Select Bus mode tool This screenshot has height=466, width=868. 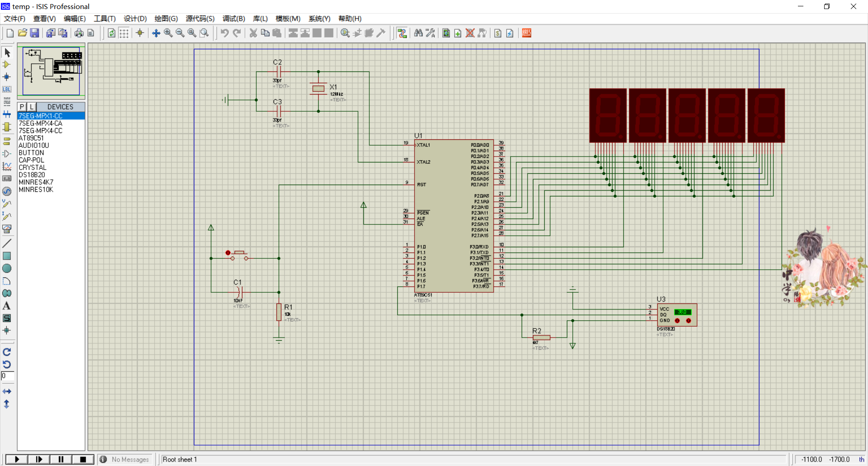point(7,114)
